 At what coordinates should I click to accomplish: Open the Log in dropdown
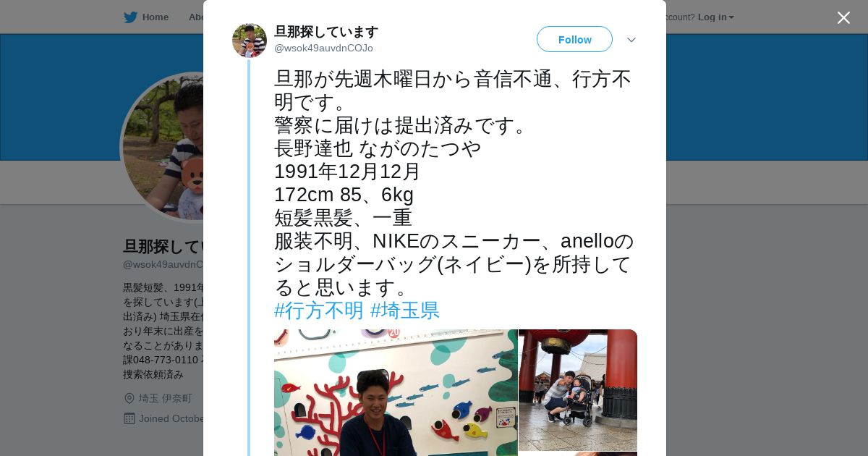coord(715,17)
